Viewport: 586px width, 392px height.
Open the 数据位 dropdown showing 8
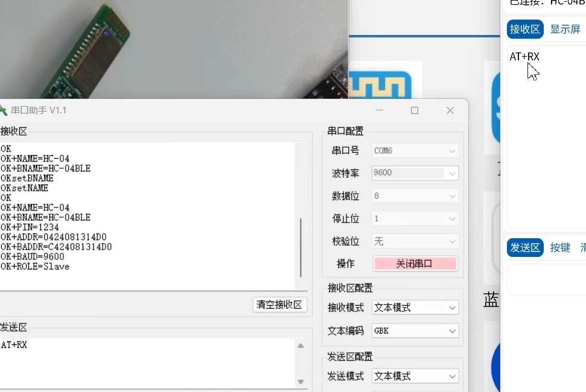(415, 195)
